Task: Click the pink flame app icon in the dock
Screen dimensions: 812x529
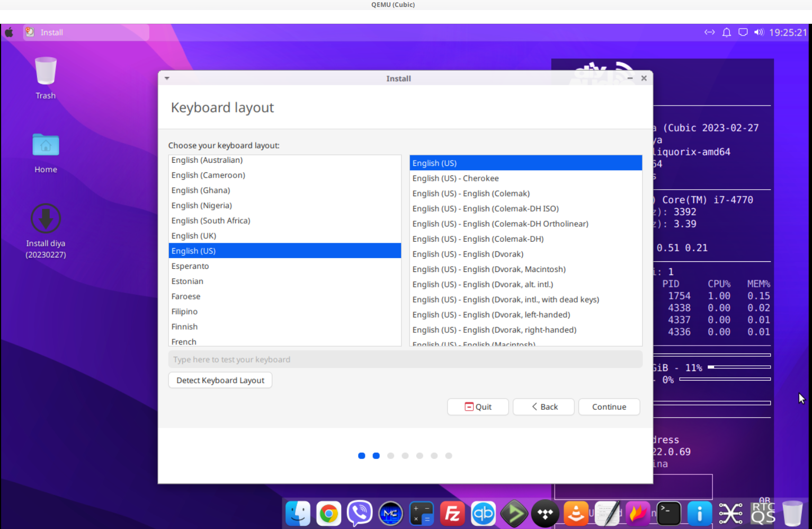Action: 638,513
